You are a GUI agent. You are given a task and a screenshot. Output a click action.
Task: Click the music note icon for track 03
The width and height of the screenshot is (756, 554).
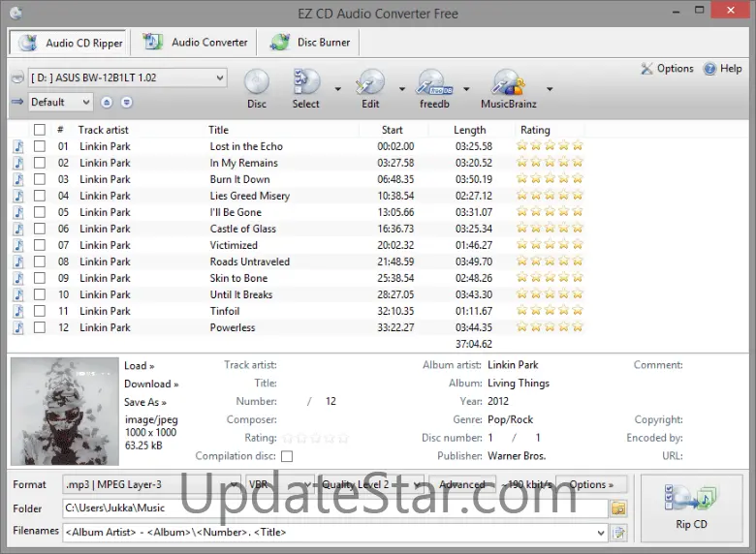pos(18,179)
